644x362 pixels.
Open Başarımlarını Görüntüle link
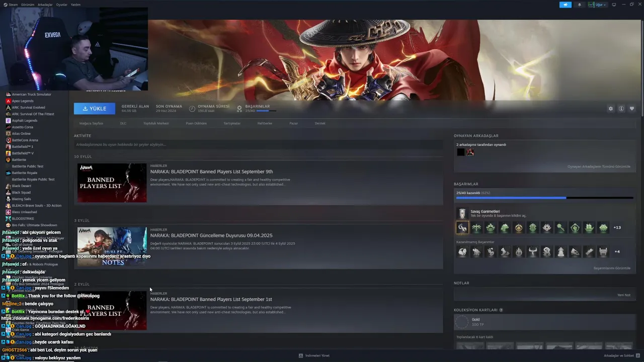pos(612,268)
